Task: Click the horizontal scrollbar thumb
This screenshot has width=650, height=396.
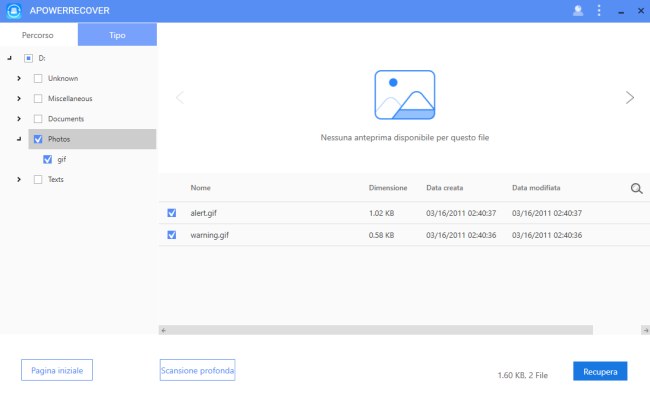Action: (x=380, y=330)
